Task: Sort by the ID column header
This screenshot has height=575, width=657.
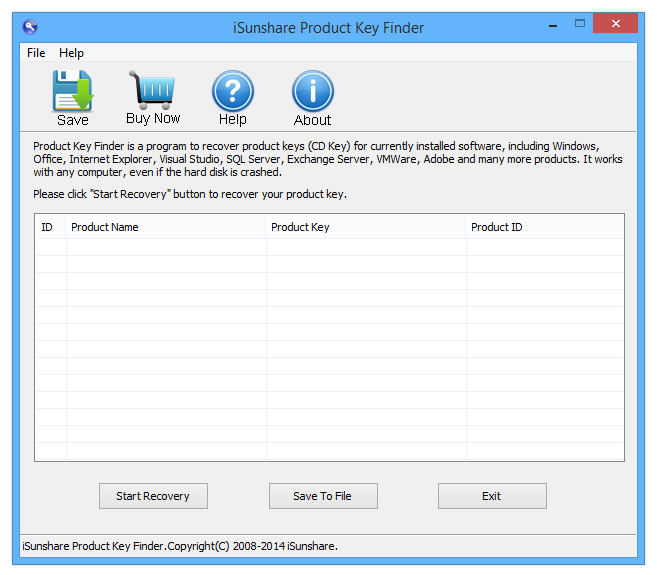Action: (50, 227)
